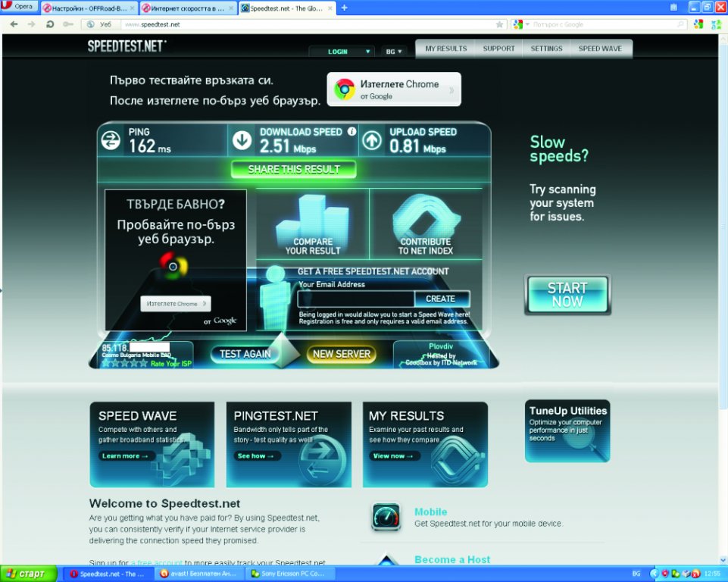The width and height of the screenshot is (728, 582).
Task: Click the Mobile speedometer gauge icon
Action: point(386,517)
